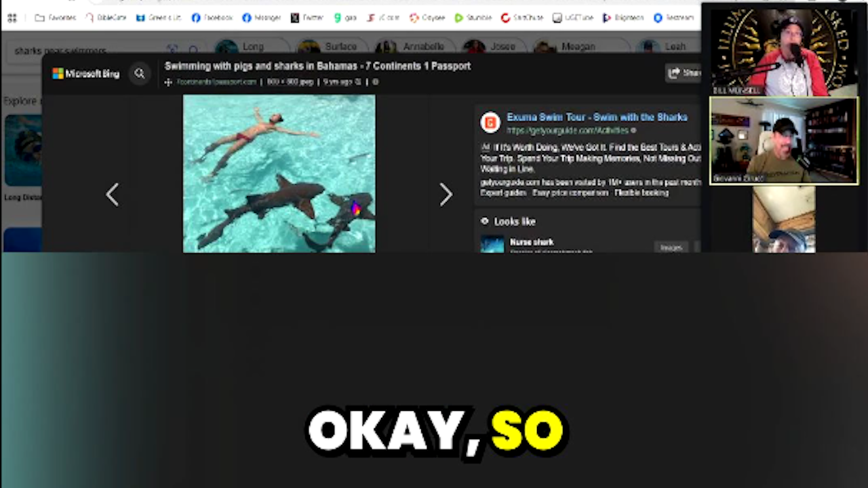Viewport: 868px width, 488px height.
Task: Click the GetYourGuide orange logo icon
Action: (x=490, y=123)
